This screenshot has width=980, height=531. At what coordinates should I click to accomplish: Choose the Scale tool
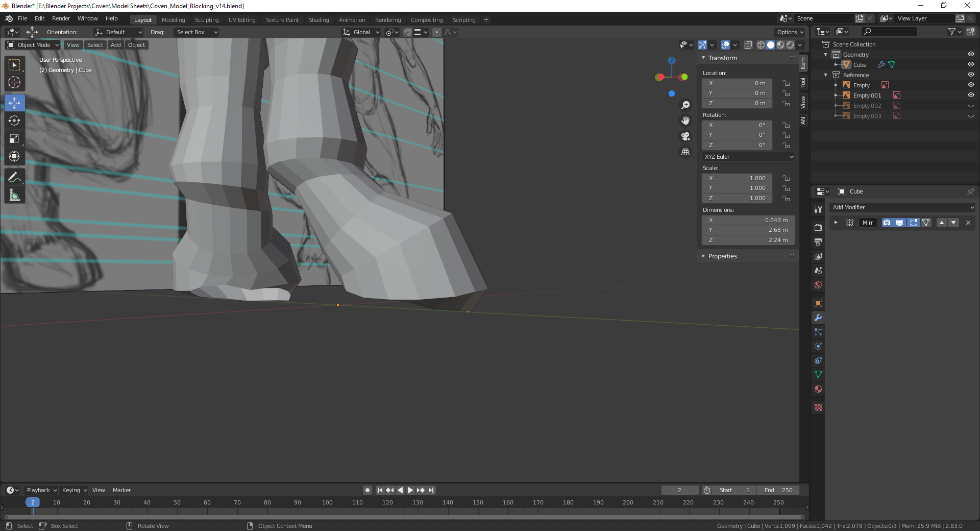point(14,138)
